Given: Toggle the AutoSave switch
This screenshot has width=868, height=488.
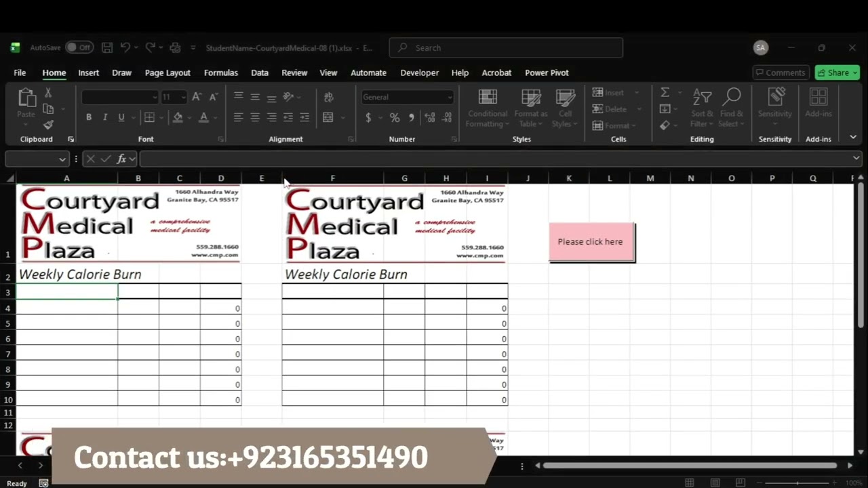Looking at the screenshot, I should pos(79,47).
